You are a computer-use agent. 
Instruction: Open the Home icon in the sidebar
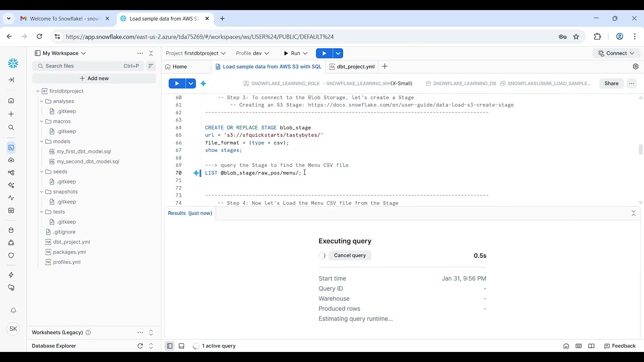(11, 101)
